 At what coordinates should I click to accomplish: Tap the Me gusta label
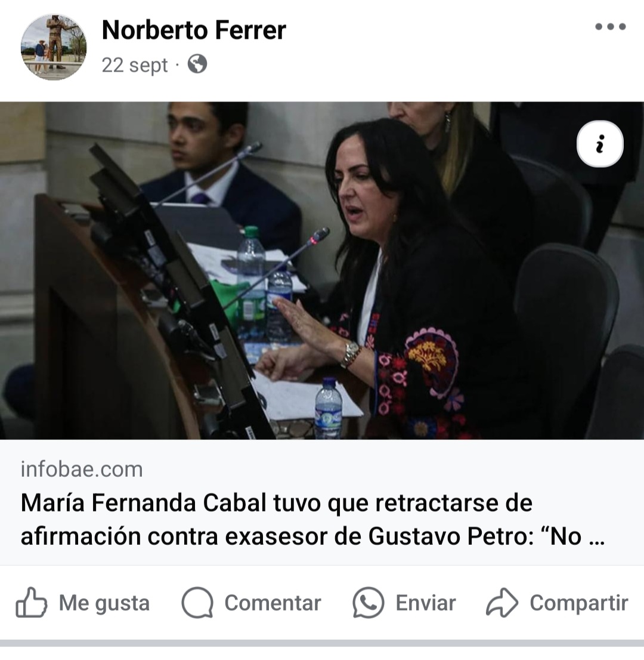coord(104,603)
